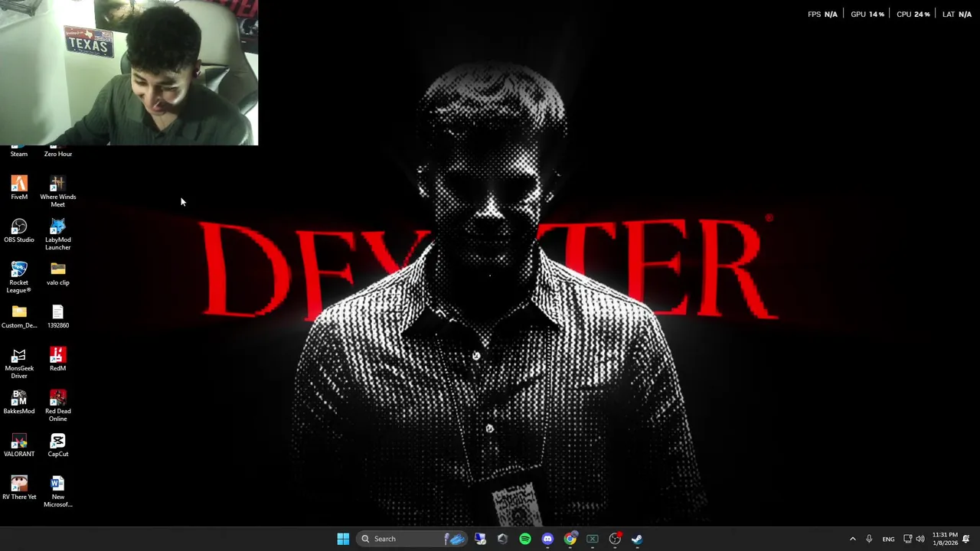Switch to Google Chrome in taskbar
The width and height of the screenshot is (980, 551).
570,539
